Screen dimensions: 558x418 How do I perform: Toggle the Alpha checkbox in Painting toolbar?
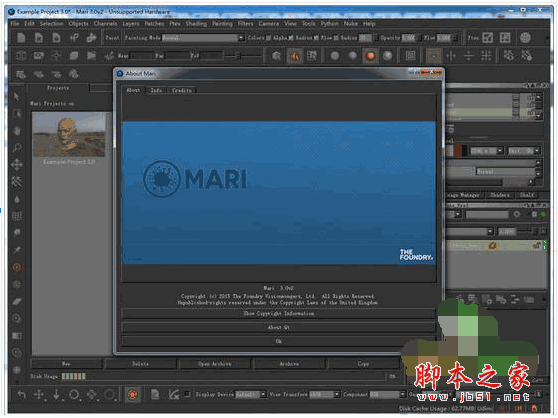(x=291, y=38)
